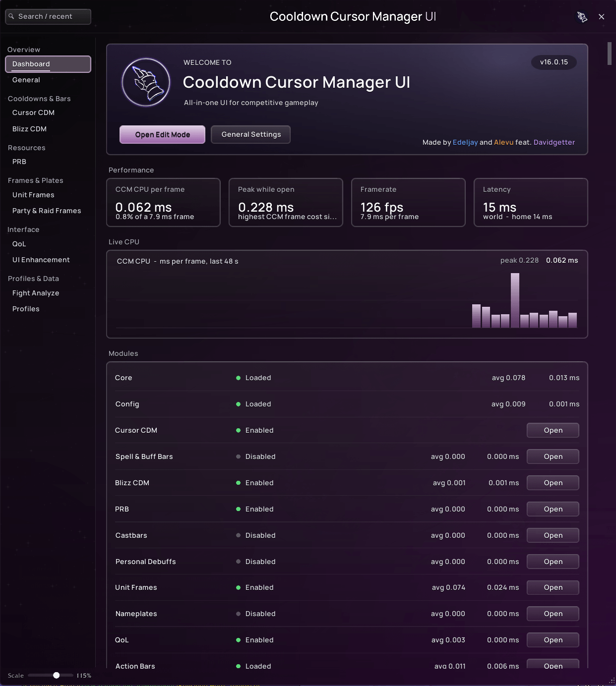
Task: Open Fight Analyze section
Action: (x=36, y=293)
